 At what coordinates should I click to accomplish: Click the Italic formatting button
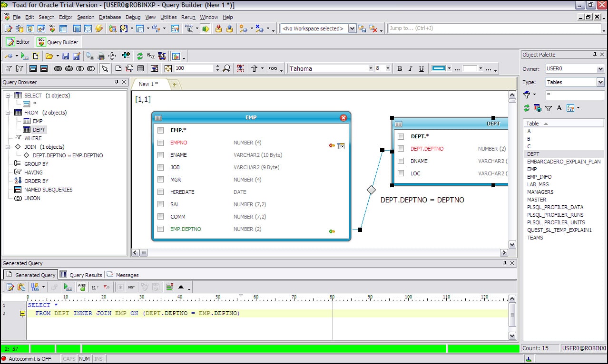(x=410, y=68)
